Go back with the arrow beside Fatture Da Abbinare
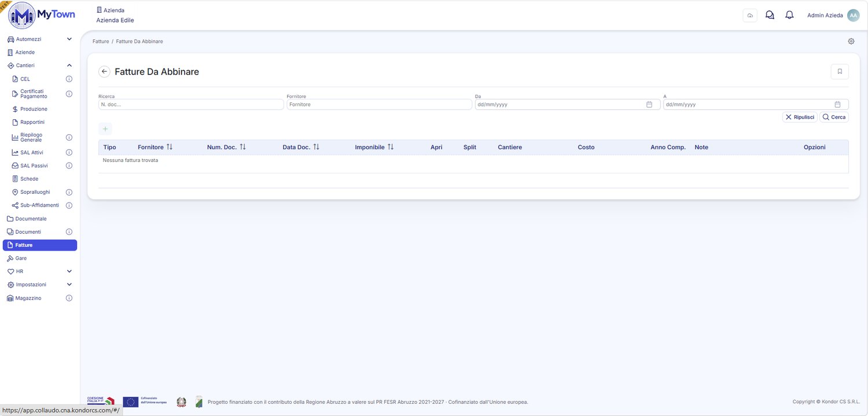The width and height of the screenshot is (868, 416). (x=104, y=72)
